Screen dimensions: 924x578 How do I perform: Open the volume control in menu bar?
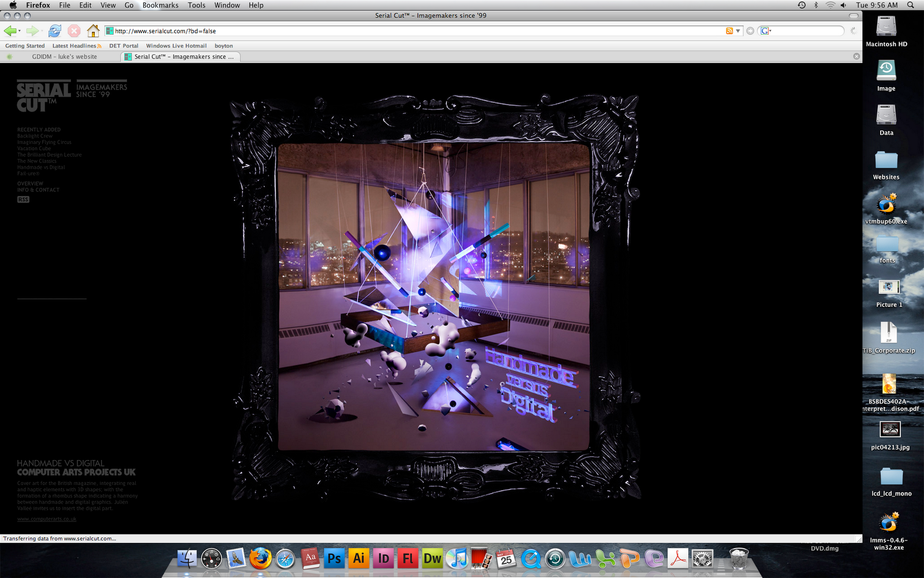click(844, 5)
